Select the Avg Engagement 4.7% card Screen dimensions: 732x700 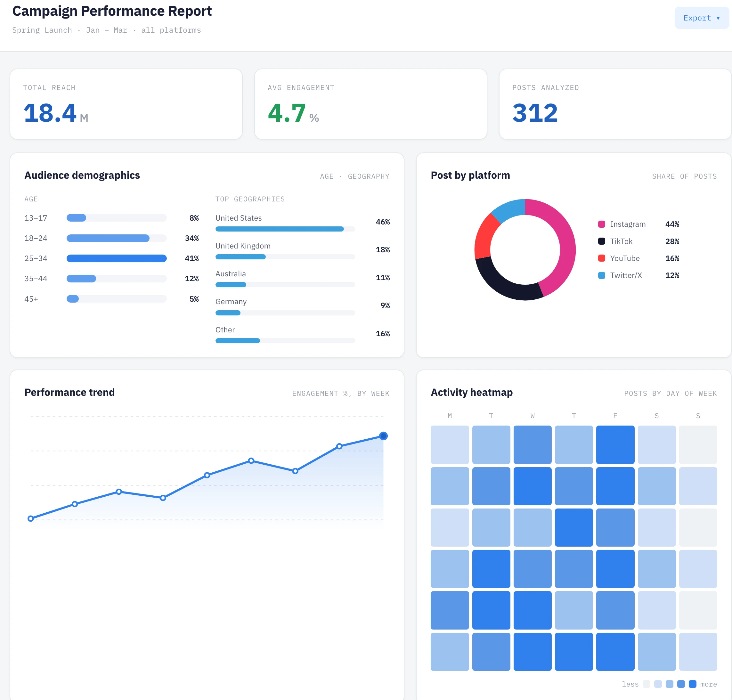(x=370, y=104)
